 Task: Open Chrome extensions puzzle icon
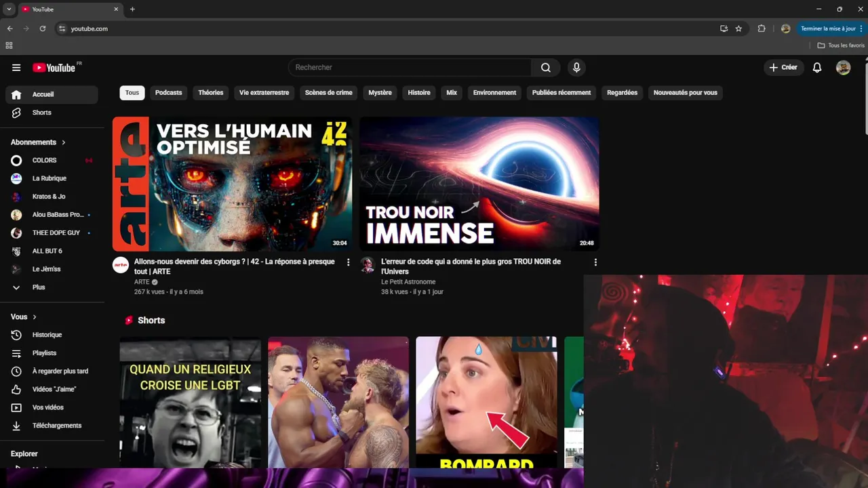(762, 28)
